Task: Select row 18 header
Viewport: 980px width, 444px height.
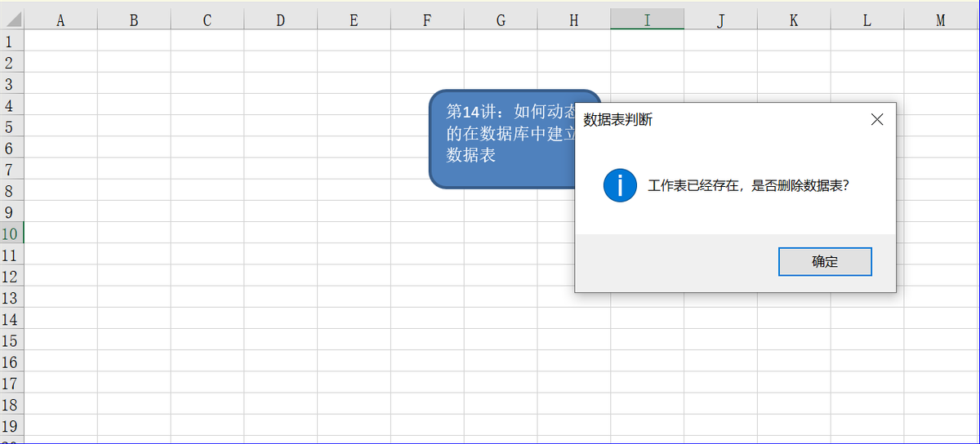Action: (x=11, y=404)
